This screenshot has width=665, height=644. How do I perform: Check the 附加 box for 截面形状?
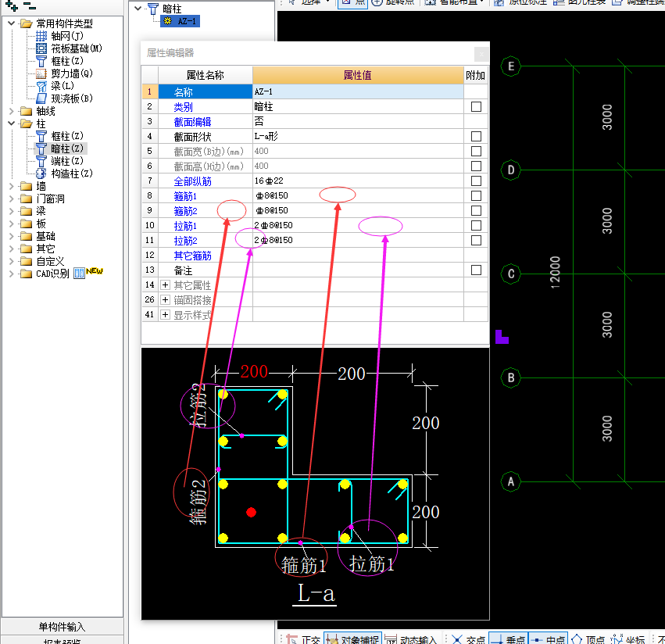click(476, 136)
